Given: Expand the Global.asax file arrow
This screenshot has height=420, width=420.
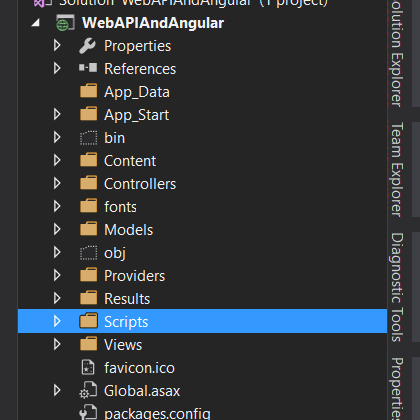Looking at the screenshot, I should (57, 390).
